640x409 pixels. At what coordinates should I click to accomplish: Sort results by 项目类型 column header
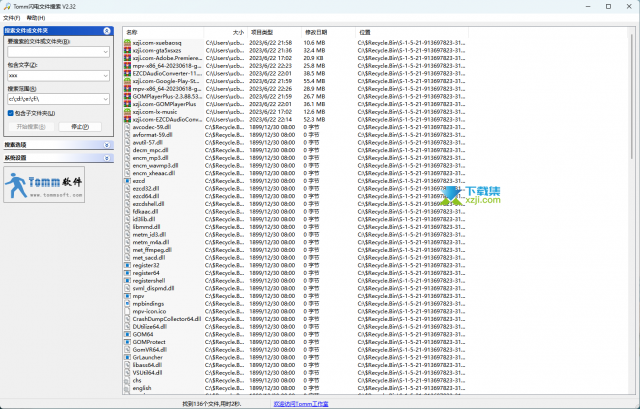coord(275,32)
